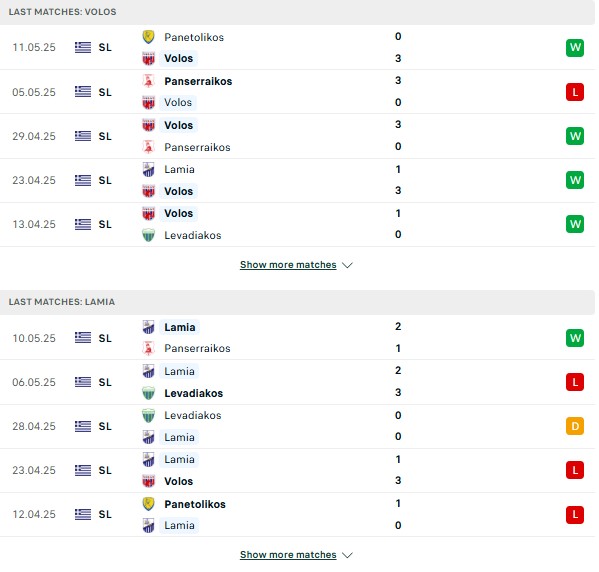Click Greek flag icon on 29.04.25 row
Image resolution: width=599 pixels, height=572 pixels.
[83, 136]
